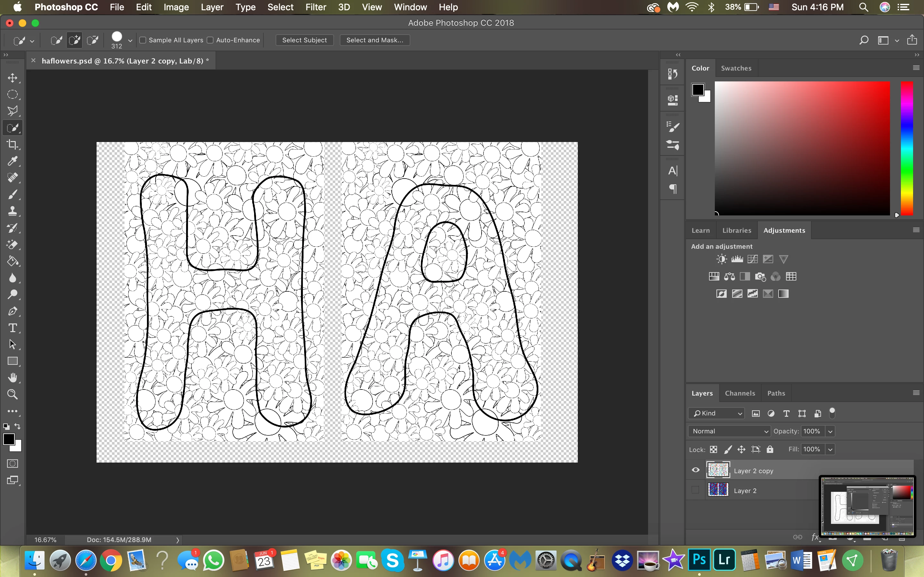Click the Select and Mask button
This screenshot has width=924, height=577.
374,40
